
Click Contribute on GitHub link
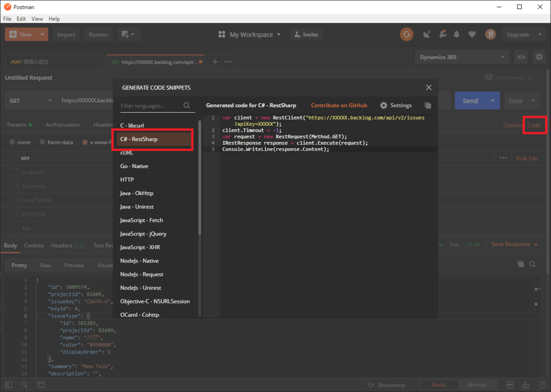[339, 105]
